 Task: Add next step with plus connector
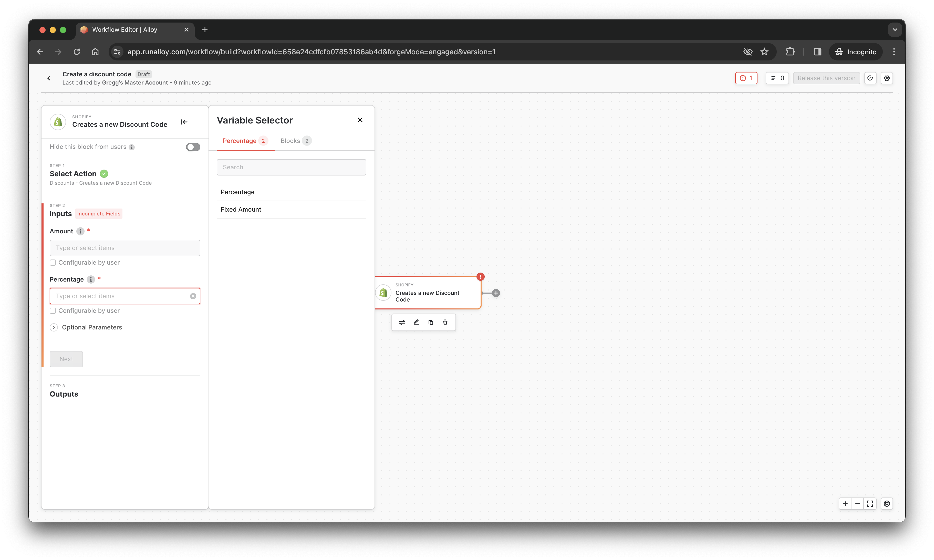click(x=496, y=293)
